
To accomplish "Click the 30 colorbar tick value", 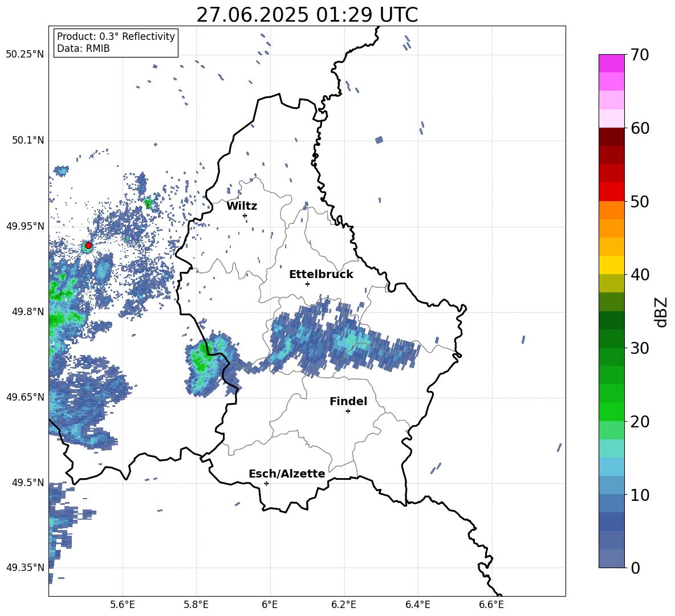I will pyautogui.click(x=640, y=348).
